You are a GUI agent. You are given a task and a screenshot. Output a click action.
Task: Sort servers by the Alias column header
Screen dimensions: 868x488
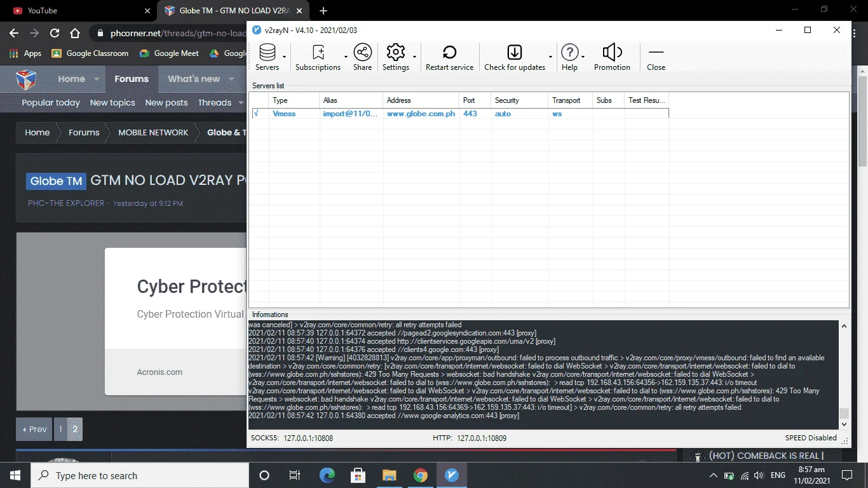(x=351, y=100)
